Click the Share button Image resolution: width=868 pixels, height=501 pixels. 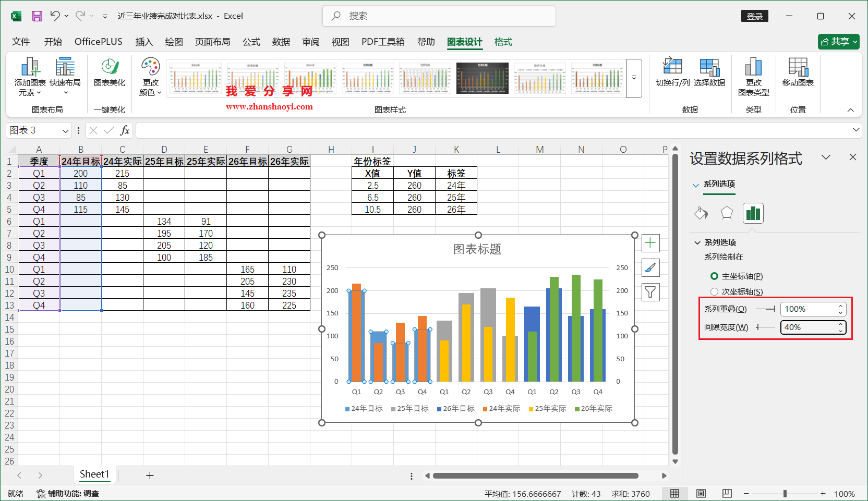[839, 42]
